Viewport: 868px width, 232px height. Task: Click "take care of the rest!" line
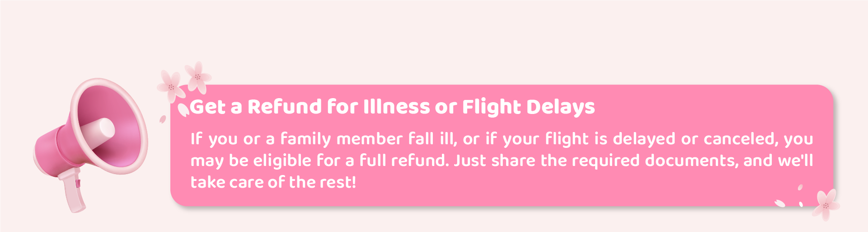(273, 182)
